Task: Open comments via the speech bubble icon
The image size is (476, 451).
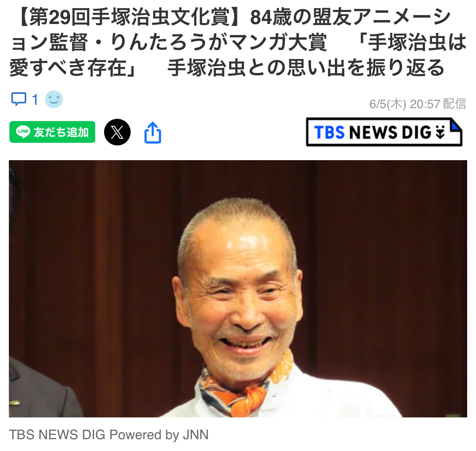Action: tap(19, 99)
